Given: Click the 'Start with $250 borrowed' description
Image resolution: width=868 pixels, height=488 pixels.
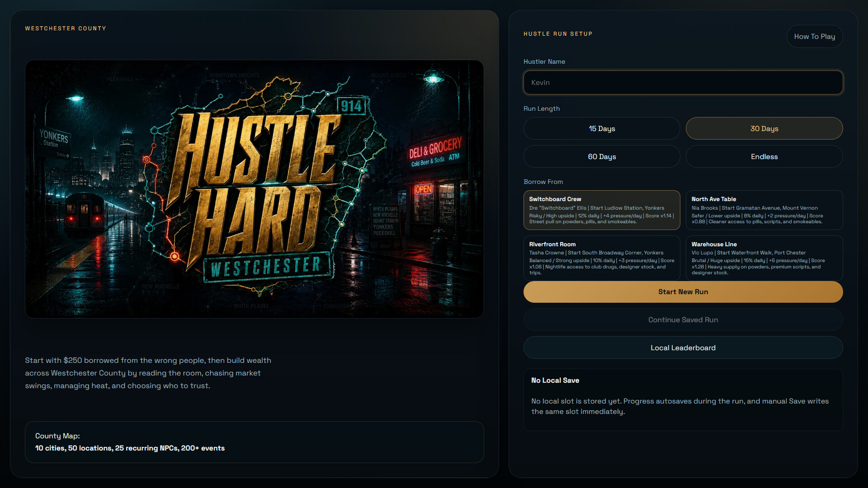Looking at the screenshot, I should pos(148,373).
